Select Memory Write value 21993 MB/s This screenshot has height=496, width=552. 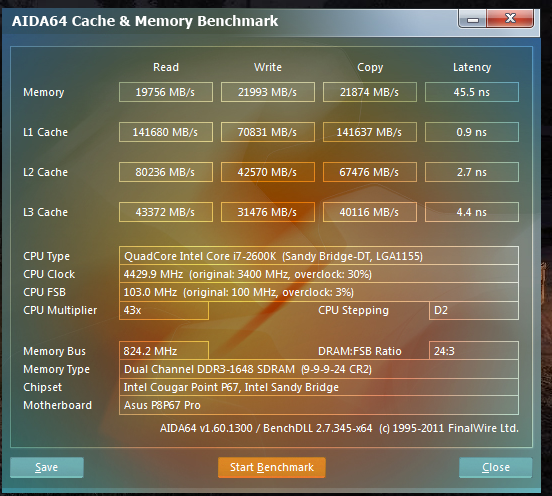tap(268, 92)
